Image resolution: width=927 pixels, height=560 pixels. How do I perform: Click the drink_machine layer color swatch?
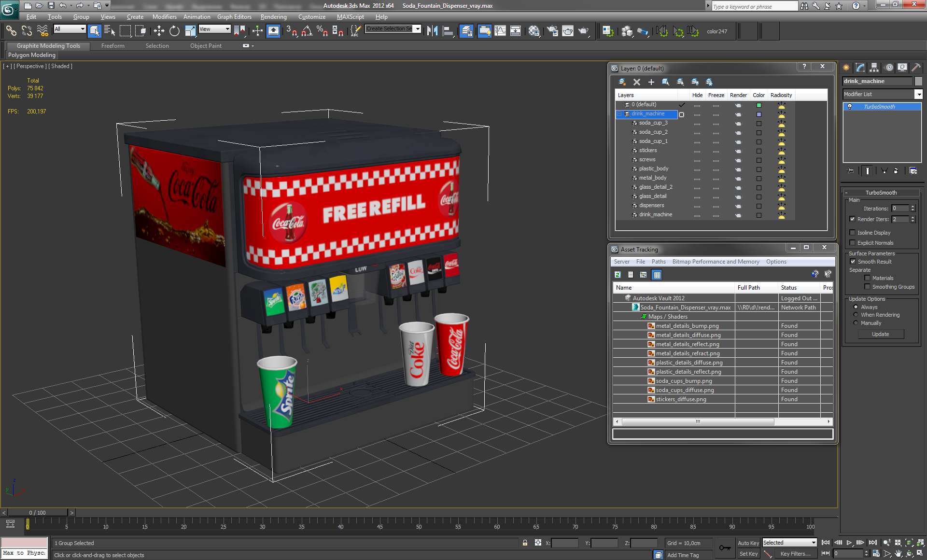click(758, 114)
